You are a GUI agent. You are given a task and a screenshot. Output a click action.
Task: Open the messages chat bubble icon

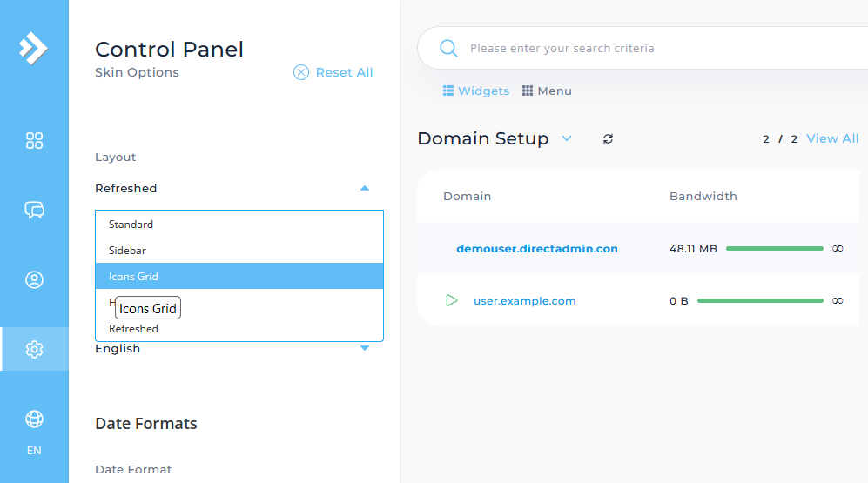click(x=34, y=210)
